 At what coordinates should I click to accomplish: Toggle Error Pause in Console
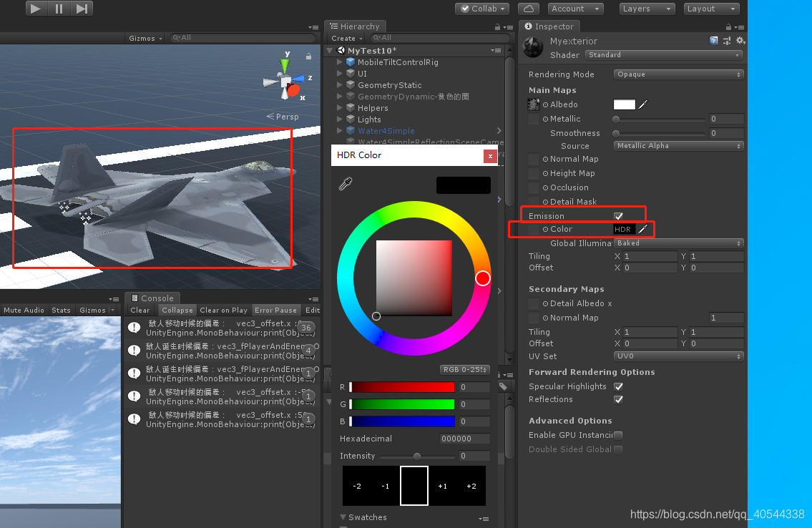coord(275,310)
